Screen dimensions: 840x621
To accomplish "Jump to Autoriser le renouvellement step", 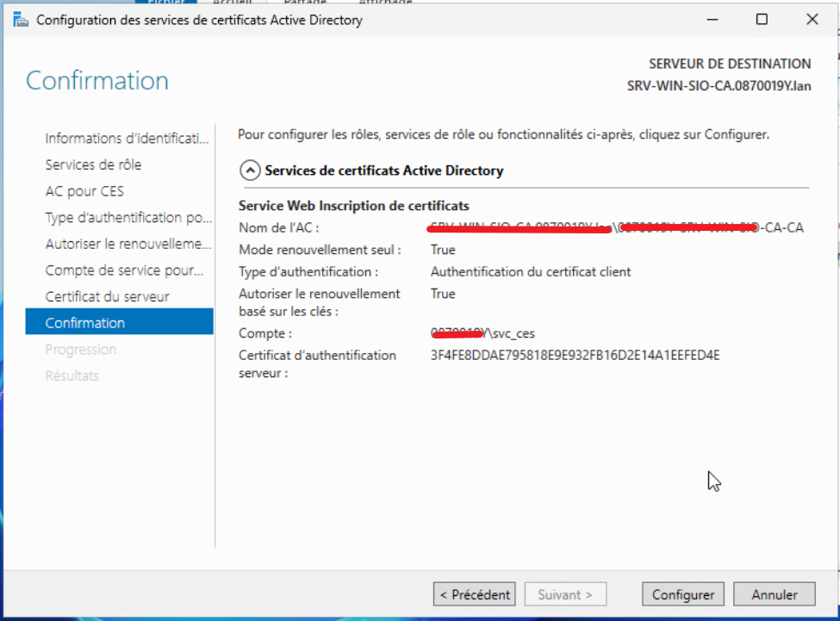I will (128, 244).
